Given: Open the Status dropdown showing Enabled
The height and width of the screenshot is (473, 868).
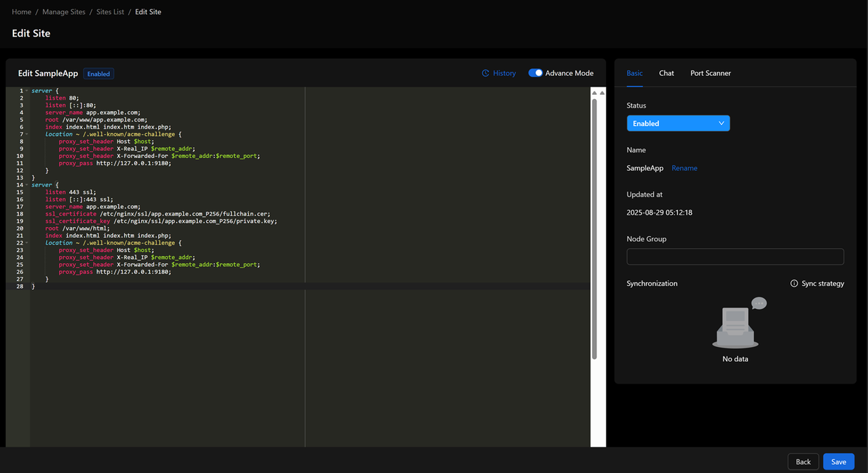Looking at the screenshot, I should tap(677, 123).
